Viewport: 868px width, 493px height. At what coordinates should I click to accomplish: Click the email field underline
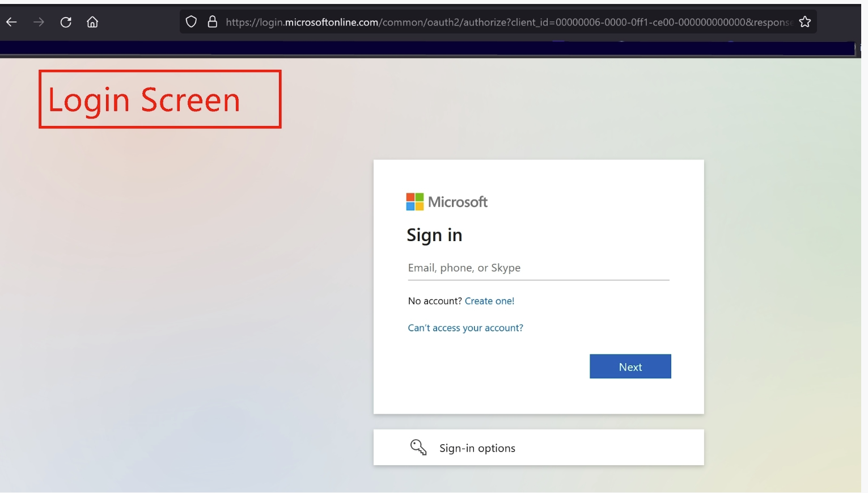pos(538,279)
